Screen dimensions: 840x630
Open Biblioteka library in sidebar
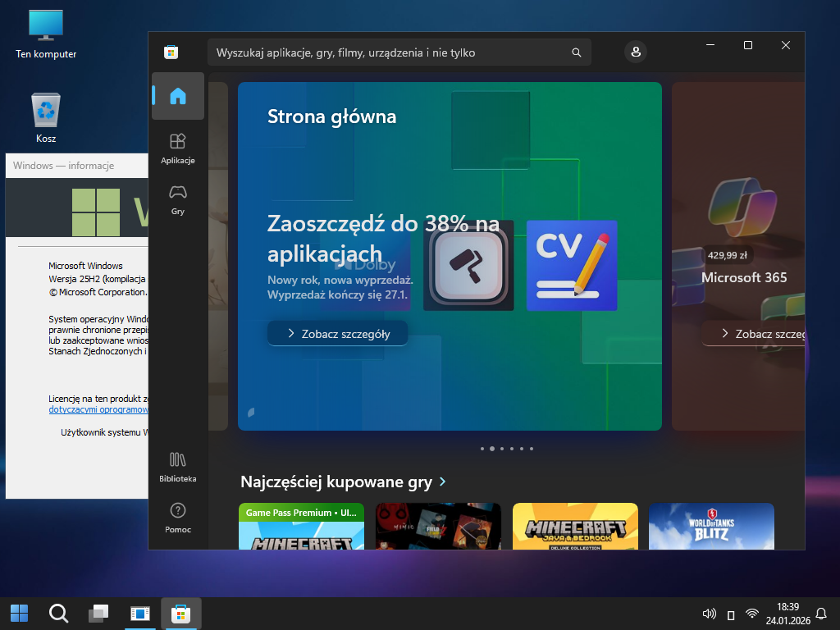click(x=177, y=467)
